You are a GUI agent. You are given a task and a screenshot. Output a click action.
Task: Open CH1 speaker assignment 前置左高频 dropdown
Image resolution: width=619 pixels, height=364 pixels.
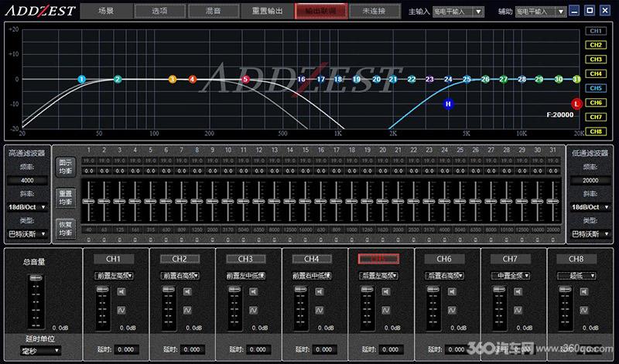tap(114, 276)
